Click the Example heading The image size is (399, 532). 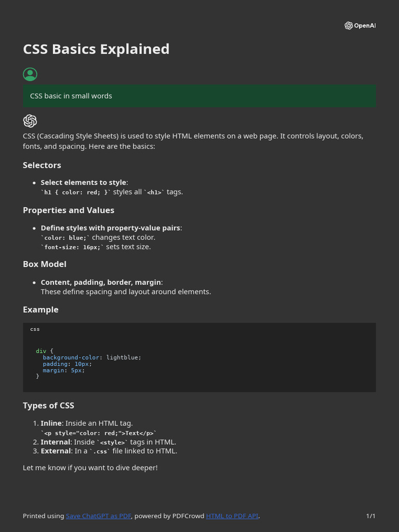click(x=41, y=310)
